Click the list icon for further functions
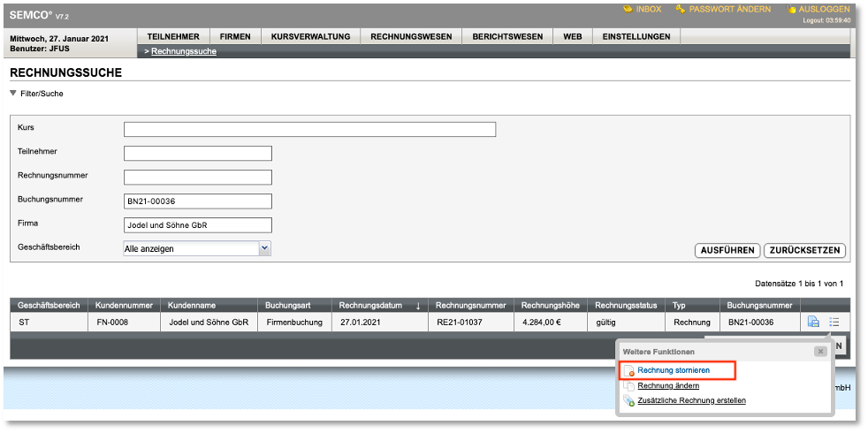Viewport: 868px width, 433px height. (834, 321)
